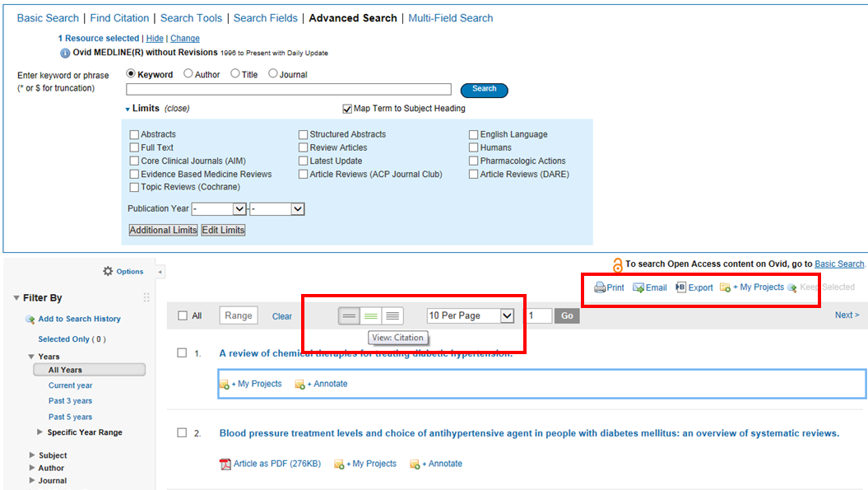Viewport: 868px width, 490px height.
Task: Select the Author radio button
Action: click(188, 74)
